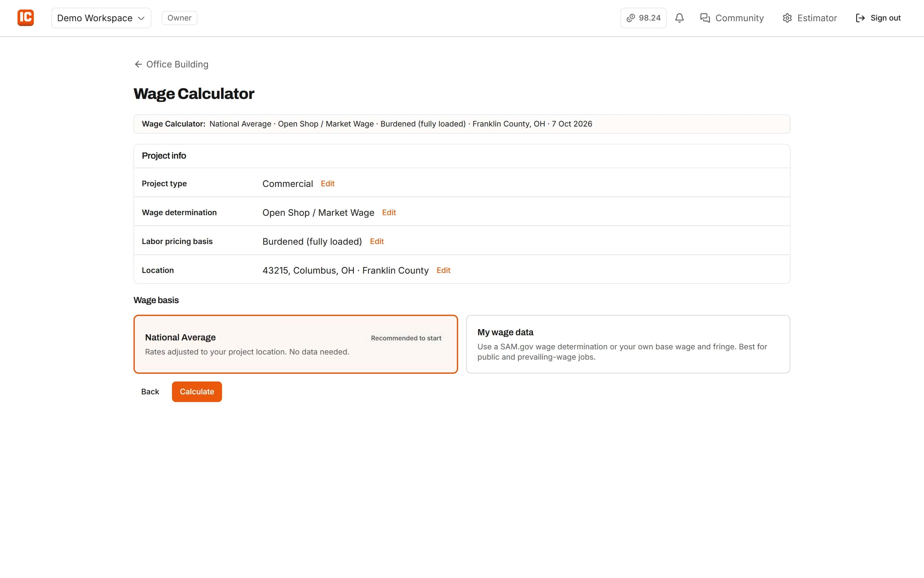Click 'Burdened (fully loaded)' value
Image resolution: width=924 pixels, height=578 pixels.
tap(312, 241)
